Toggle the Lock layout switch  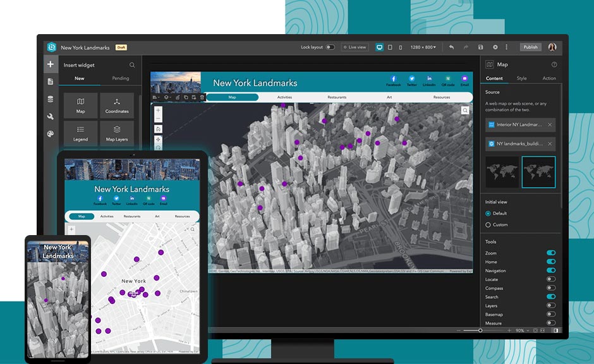click(x=330, y=47)
